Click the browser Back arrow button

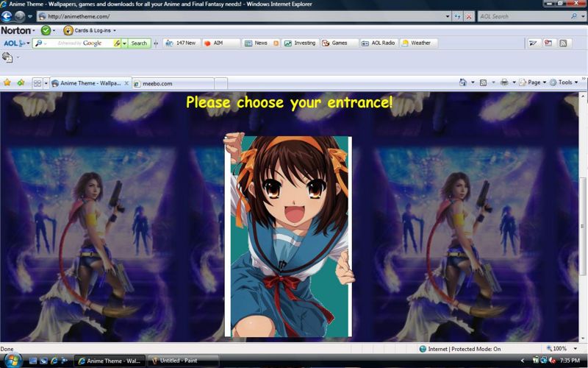coord(7,16)
